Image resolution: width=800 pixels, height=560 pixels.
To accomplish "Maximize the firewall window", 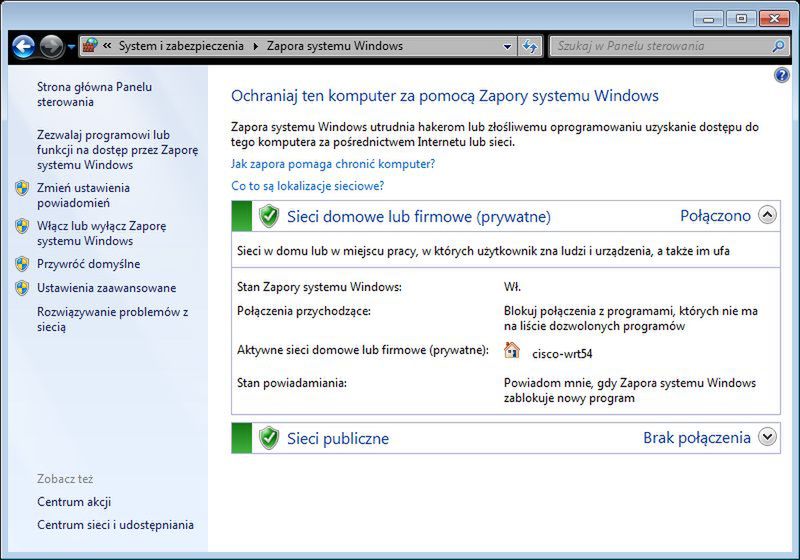I will 741,19.
